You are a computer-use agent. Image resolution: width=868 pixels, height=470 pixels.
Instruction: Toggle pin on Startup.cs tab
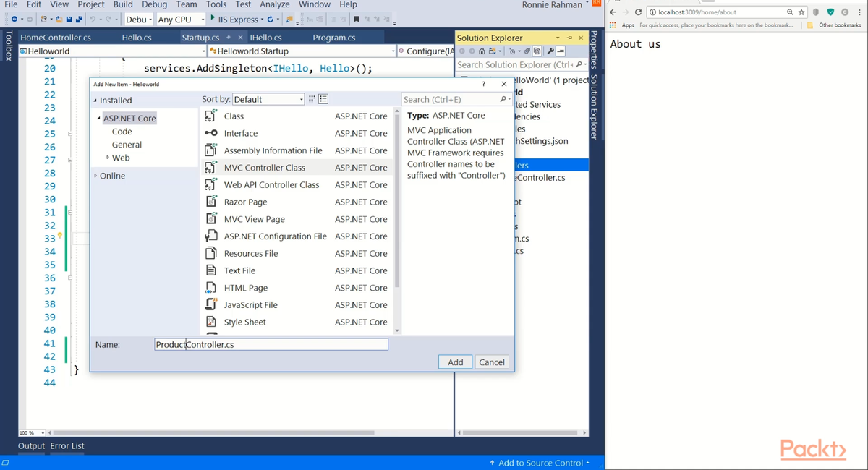tap(229, 38)
